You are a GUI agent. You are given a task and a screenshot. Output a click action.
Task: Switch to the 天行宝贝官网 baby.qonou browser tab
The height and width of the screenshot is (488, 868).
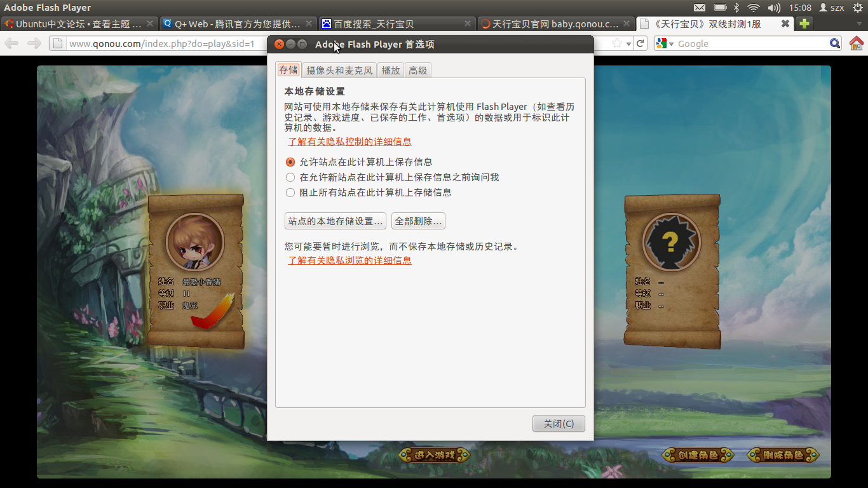(x=555, y=24)
